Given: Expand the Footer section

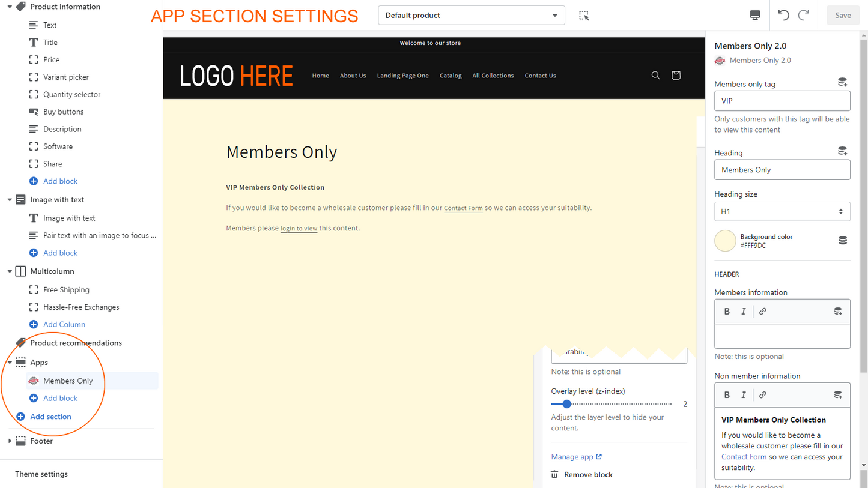Looking at the screenshot, I should (x=10, y=441).
